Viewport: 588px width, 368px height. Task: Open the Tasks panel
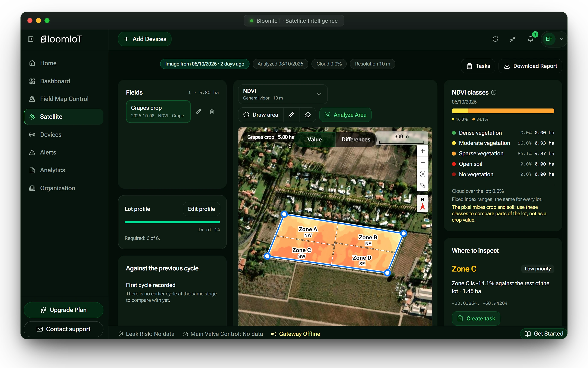point(478,66)
